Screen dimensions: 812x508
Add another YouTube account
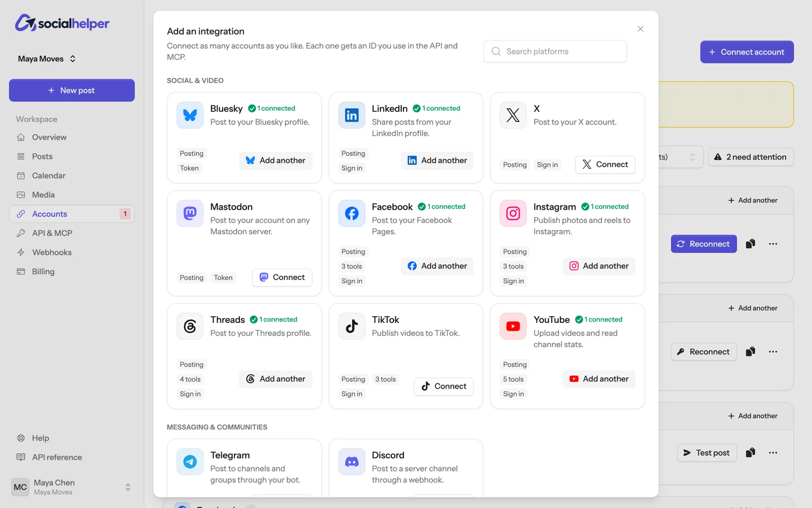tap(599, 379)
